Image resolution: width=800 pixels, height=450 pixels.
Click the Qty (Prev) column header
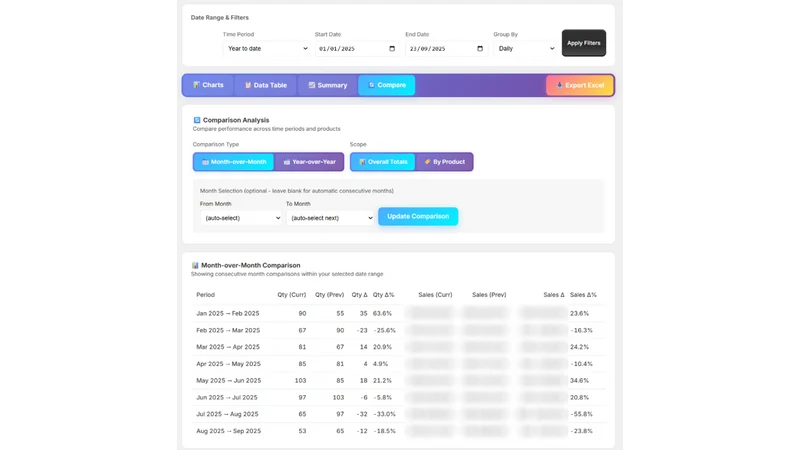(330, 295)
